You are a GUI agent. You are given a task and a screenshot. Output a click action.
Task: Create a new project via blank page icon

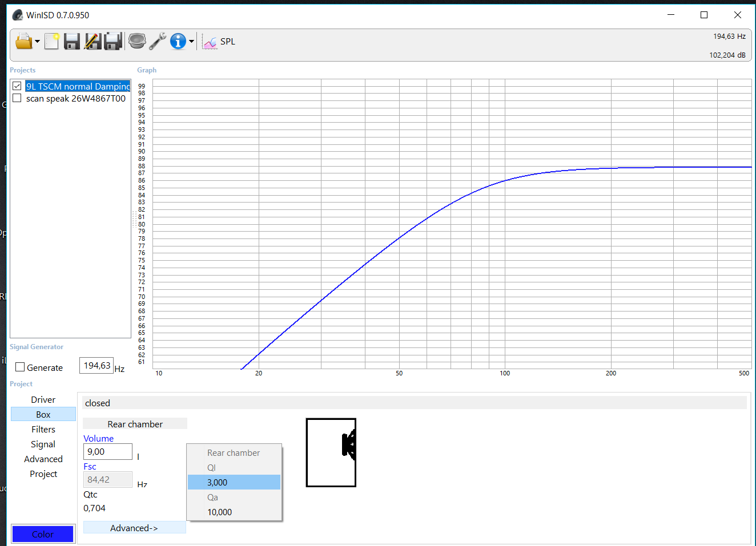pyautogui.click(x=52, y=41)
